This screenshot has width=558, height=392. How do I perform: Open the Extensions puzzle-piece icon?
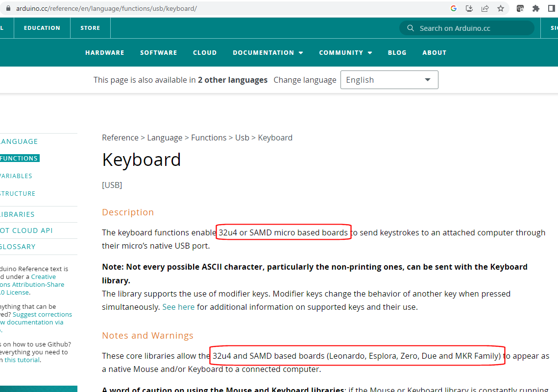pos(536,8)
